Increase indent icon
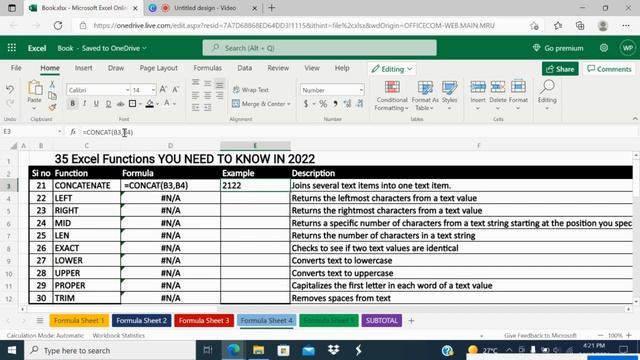Viewport: 640px width, 360px height. pos(208,108)
